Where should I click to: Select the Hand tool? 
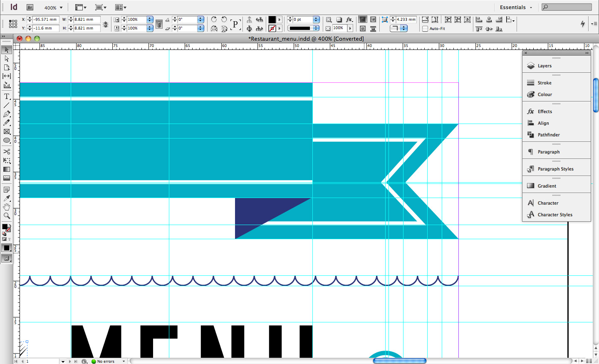[7, 207]
